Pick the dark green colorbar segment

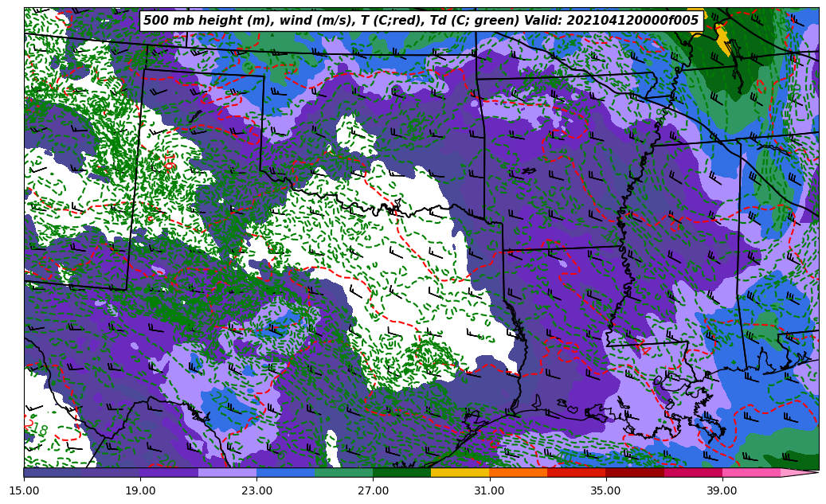[x=401, y=472]
